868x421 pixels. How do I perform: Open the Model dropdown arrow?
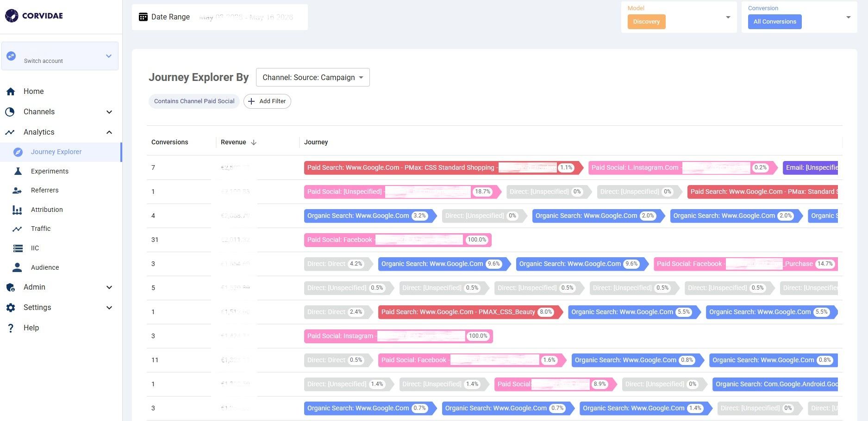(728, 18)
